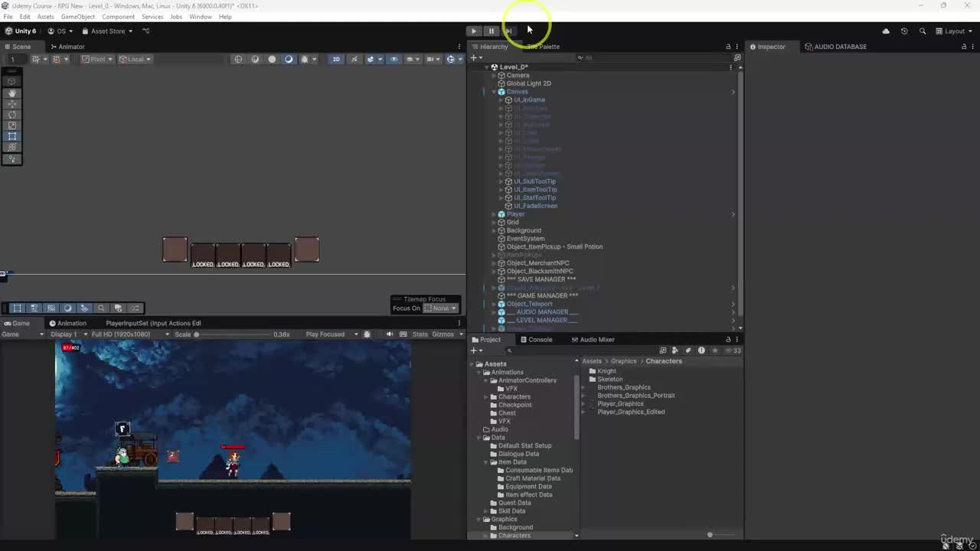Viewport: 980px width, 551px height.
Task: Filter Project by favorites star icon
Action: click(x=714, y=350)
